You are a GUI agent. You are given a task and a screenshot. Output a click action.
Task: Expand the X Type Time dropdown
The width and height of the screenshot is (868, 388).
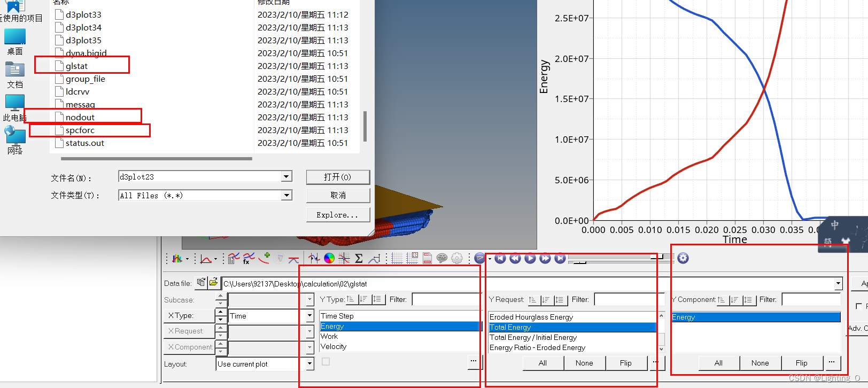[309, 316]
